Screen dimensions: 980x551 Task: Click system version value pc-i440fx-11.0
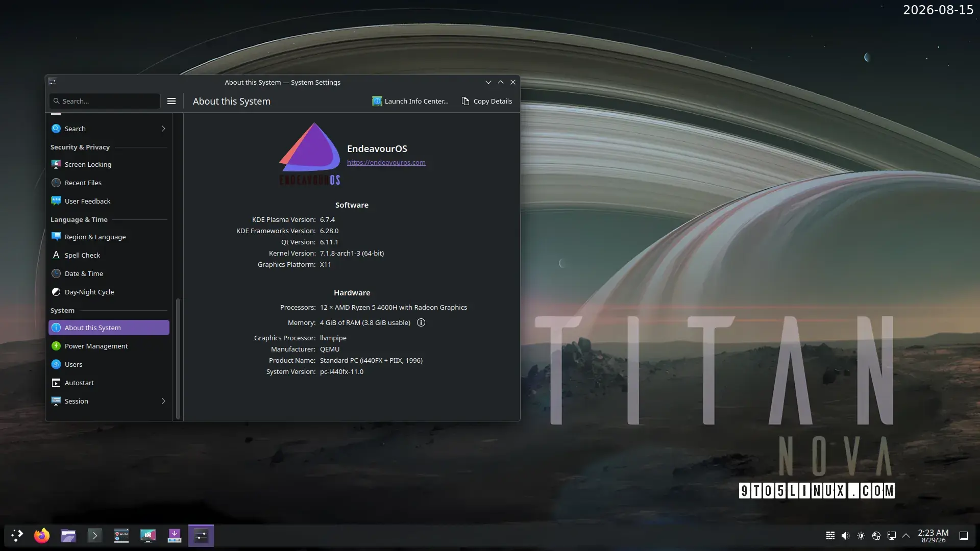point(342,372)
